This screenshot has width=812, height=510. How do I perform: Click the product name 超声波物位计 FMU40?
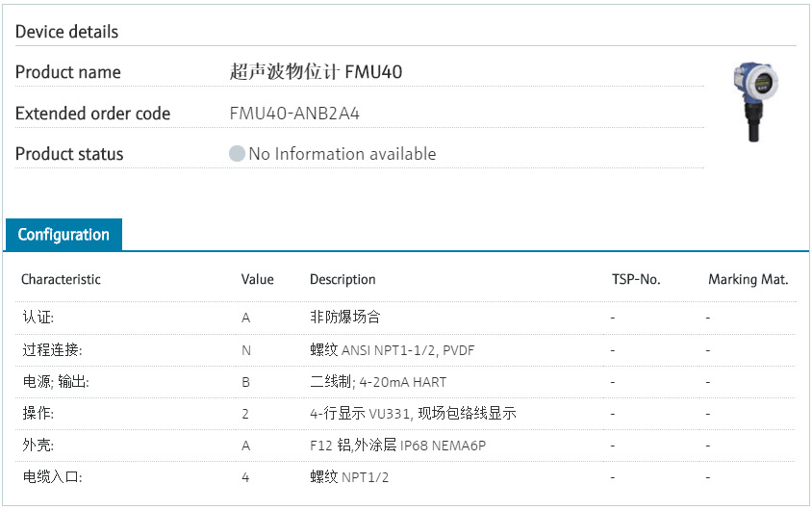pos(316,72)
